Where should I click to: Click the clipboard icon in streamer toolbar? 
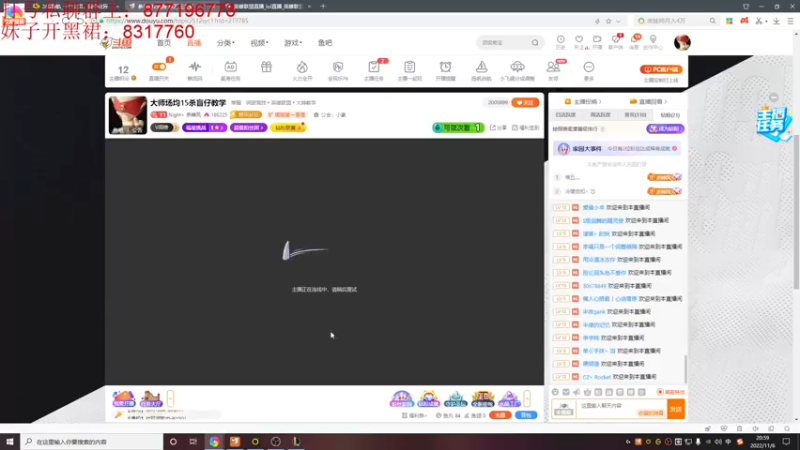(409, 67)
